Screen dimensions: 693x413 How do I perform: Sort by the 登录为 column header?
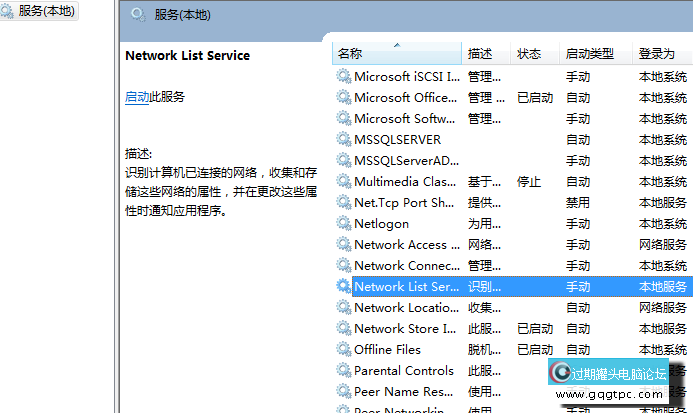click(662, 54)
